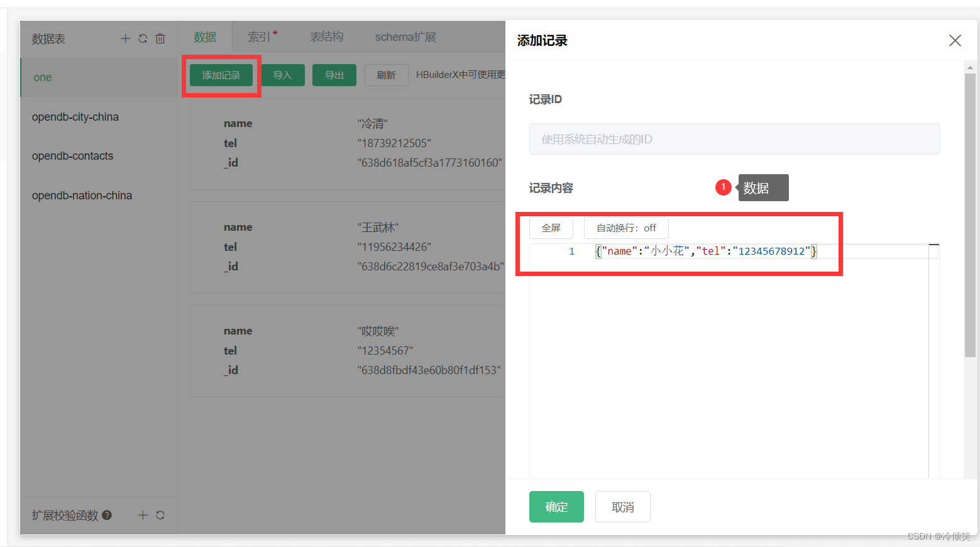Click the 数据表 sidebar heading
980x547 pixels.
click(48, 39)
